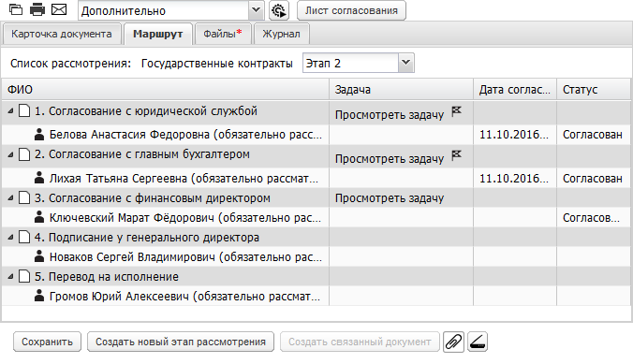Click the scanner icon button
Screen dimensions: 633x364
tap(478, 342)
